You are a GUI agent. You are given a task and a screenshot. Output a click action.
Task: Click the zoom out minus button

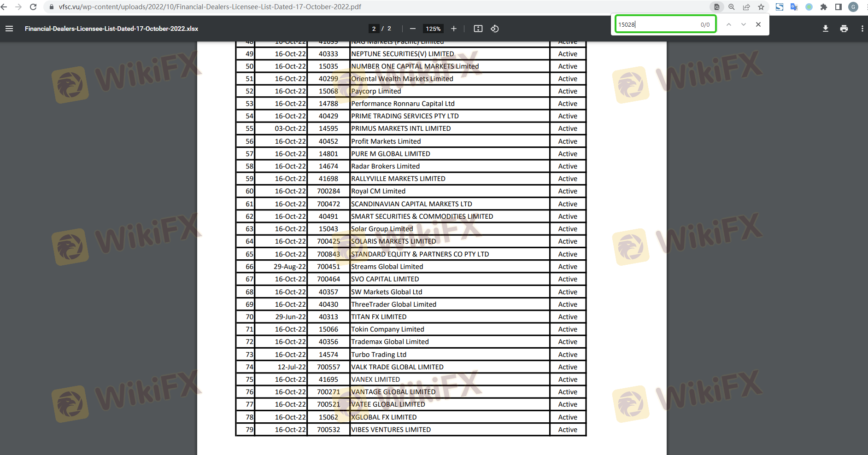(413, 29)
